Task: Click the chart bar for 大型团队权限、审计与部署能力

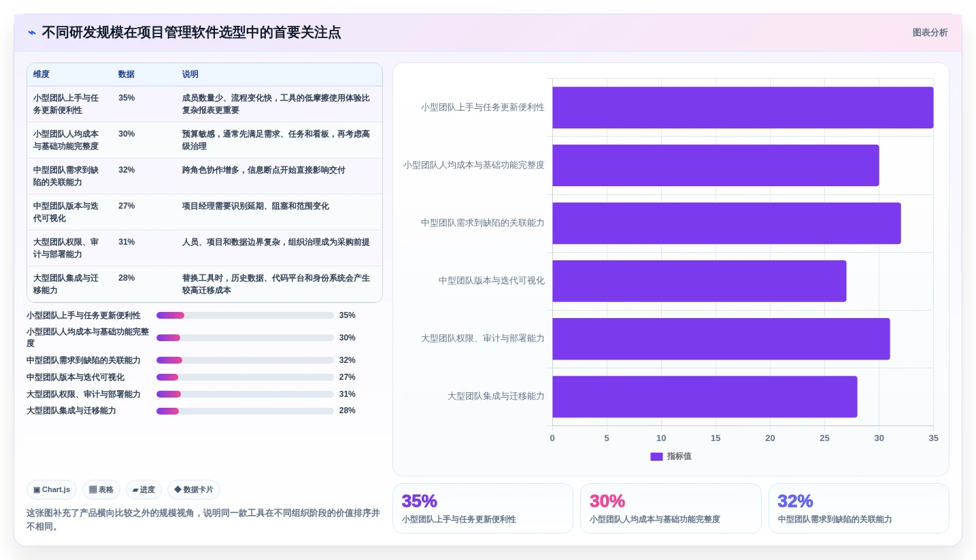Action: click(721, 338)
